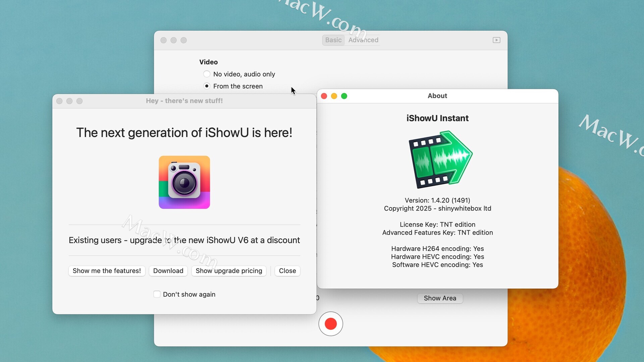Click the 'Existing users - upgrade' discount text

pos(184,240)
